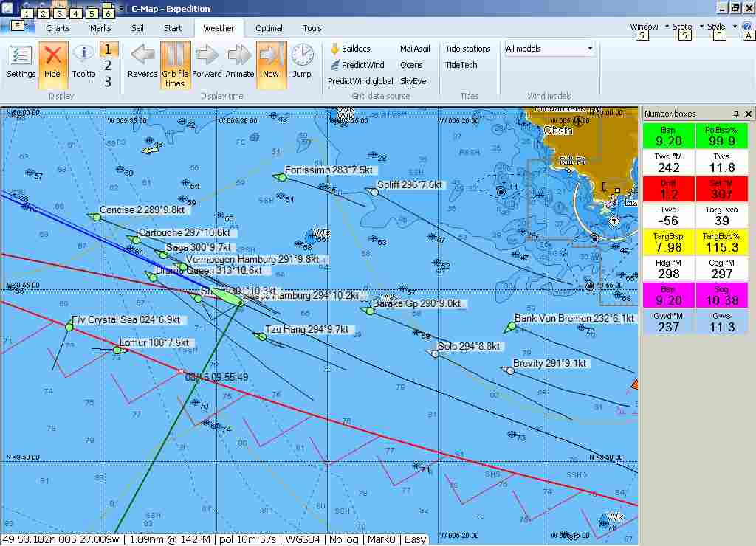Switch to the Optimal ribbon tab
Screen dimensions: 756x546
point(269,28)
